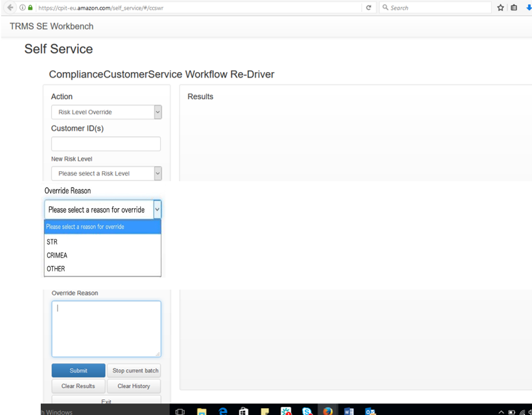Show hidden system tray icons
This screenshot has width=532, height=415.
(x=501, y=412)
